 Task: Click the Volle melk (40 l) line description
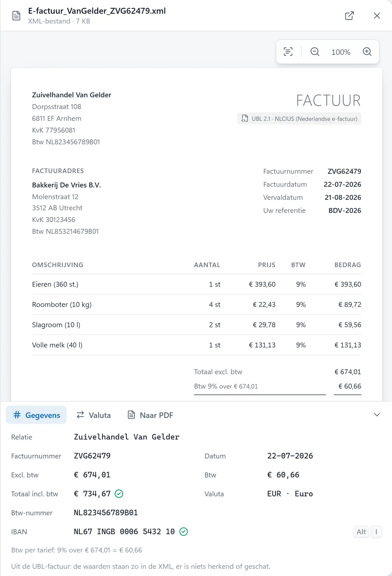click(x=57, y=345)
